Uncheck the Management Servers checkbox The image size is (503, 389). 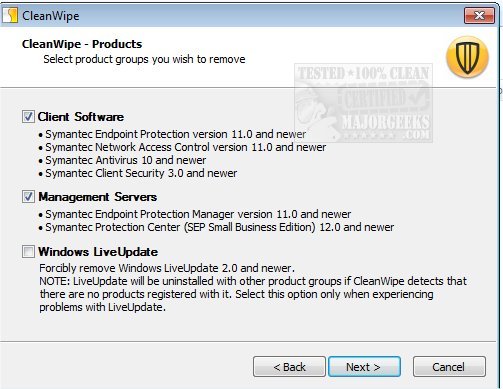point(28,197)
